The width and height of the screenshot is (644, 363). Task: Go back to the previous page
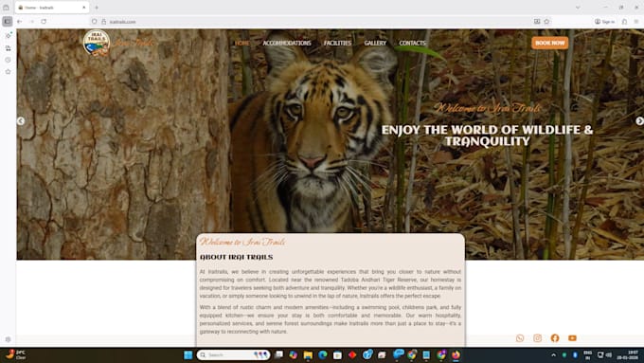tap(20, 22)
